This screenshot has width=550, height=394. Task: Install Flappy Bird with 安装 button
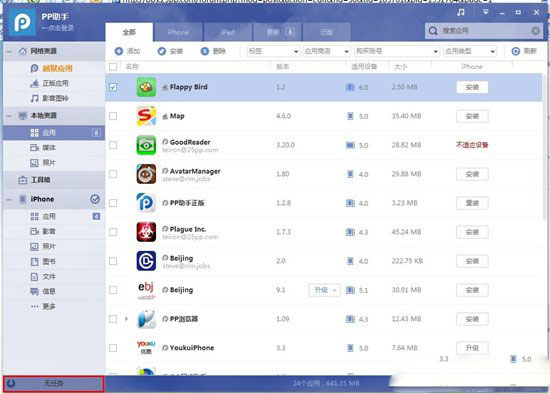[472, 87]
